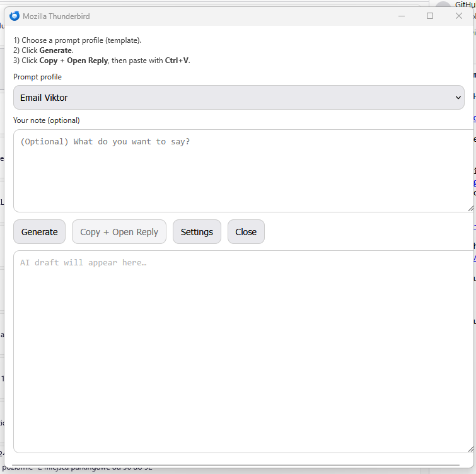The width and height of the screenshot is (476, 474).
Task: Minimize the Mozilla Thunderbird dialog window
Action: click(401, 16)
